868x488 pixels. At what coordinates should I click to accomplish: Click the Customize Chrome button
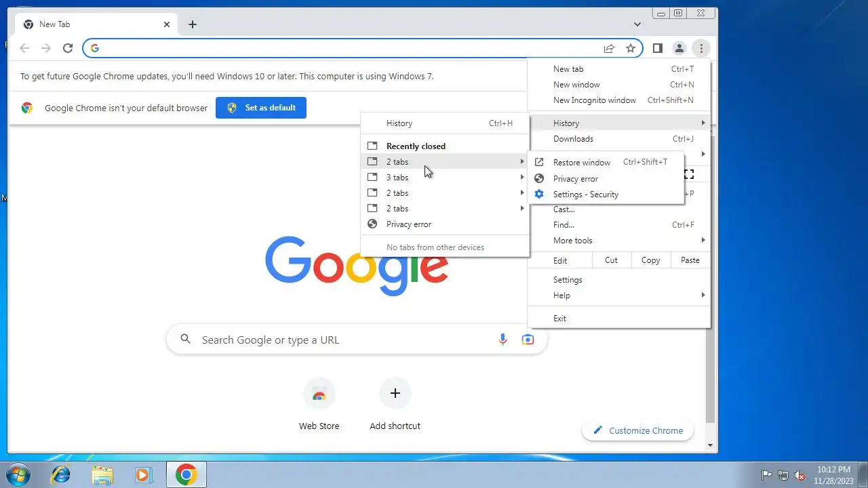(x=637, y=430)
